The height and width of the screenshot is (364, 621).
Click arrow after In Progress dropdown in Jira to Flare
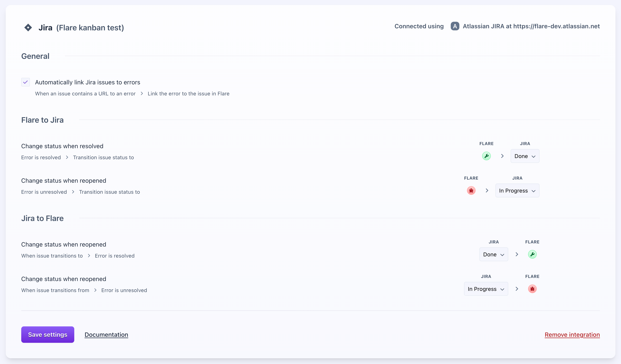pos(517,289)
